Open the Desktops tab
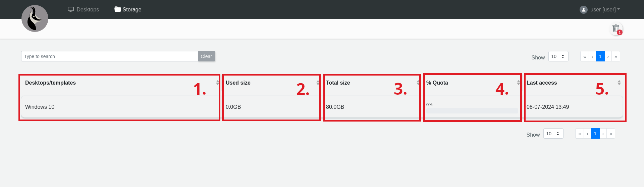Viewport: 644px width, 187px height. (84, 10)
